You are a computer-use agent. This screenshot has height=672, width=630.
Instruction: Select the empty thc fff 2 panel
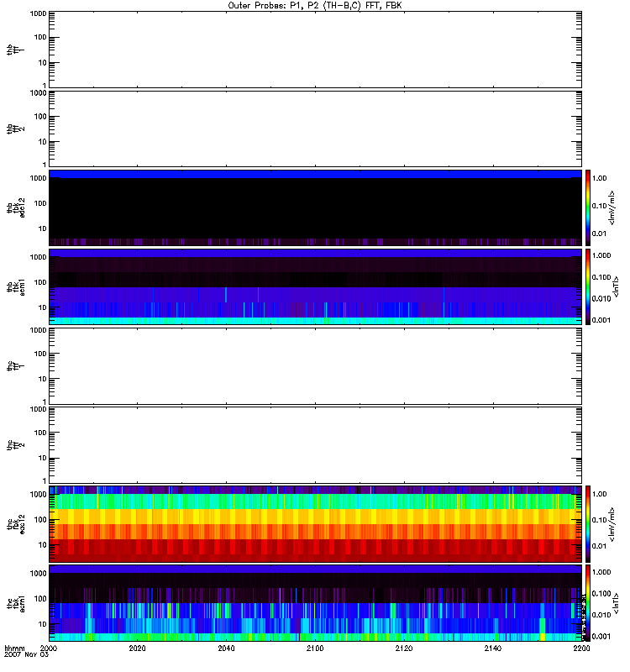(315, 445)
